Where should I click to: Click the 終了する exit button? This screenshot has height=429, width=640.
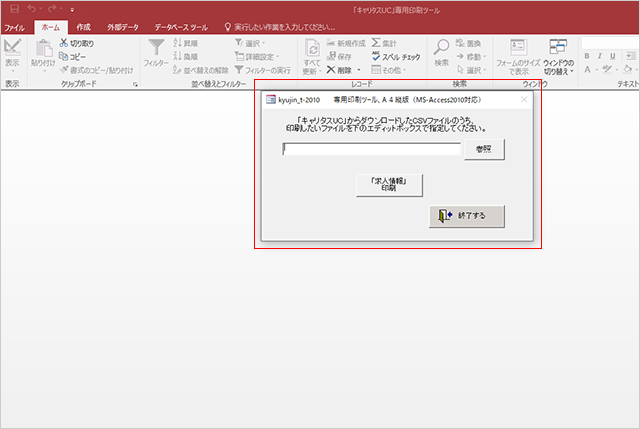point(467,216)
